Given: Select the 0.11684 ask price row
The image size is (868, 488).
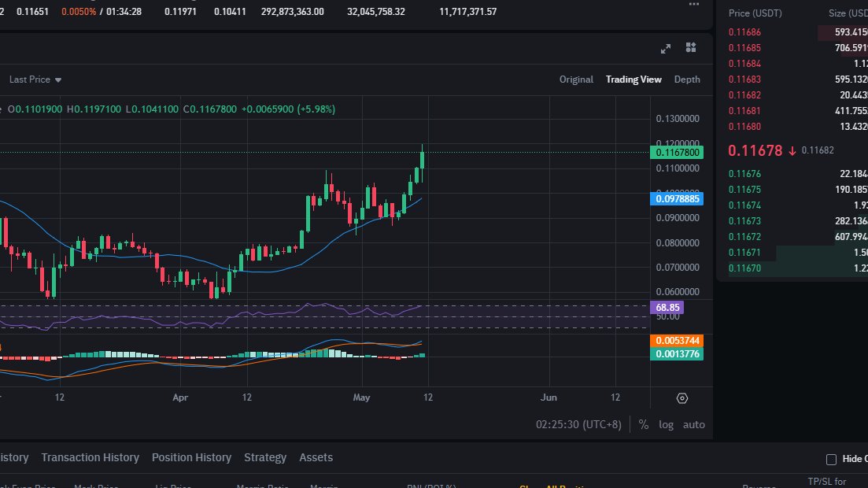Looking at the screenshot, I should click(x=798, y=64).
